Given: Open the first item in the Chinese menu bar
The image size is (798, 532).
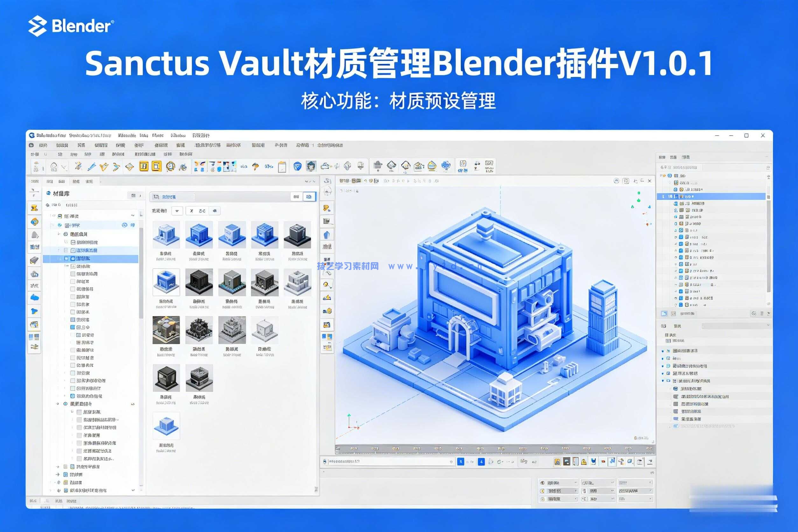Looking at the screenshot, I should 43,145.
